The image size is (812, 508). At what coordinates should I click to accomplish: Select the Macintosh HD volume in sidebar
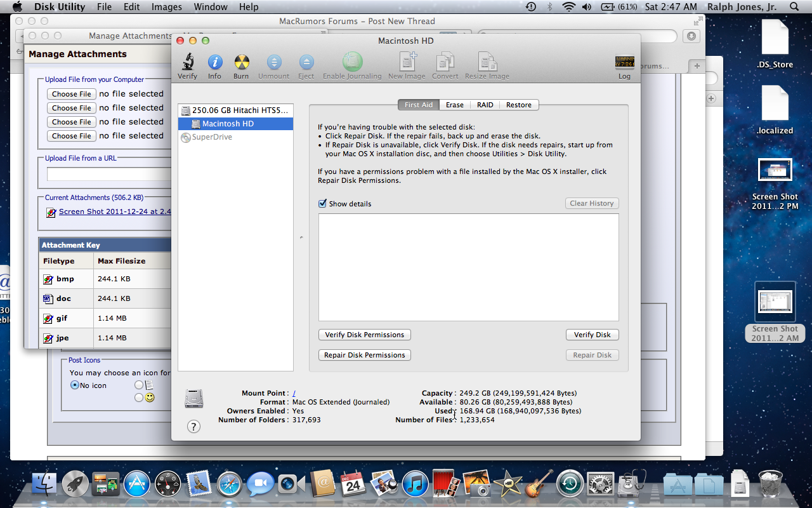tap(235, 124)
